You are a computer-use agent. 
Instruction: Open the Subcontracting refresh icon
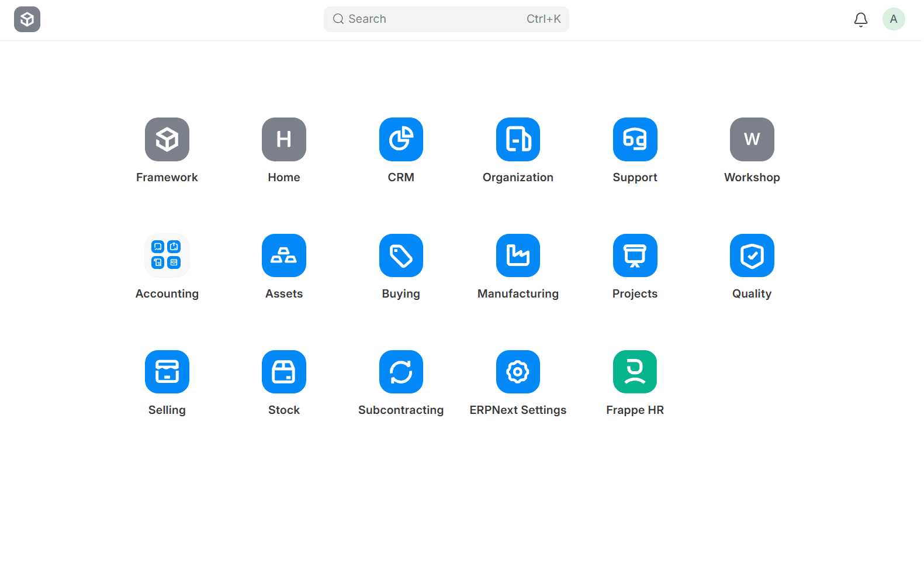pos(401,372)
